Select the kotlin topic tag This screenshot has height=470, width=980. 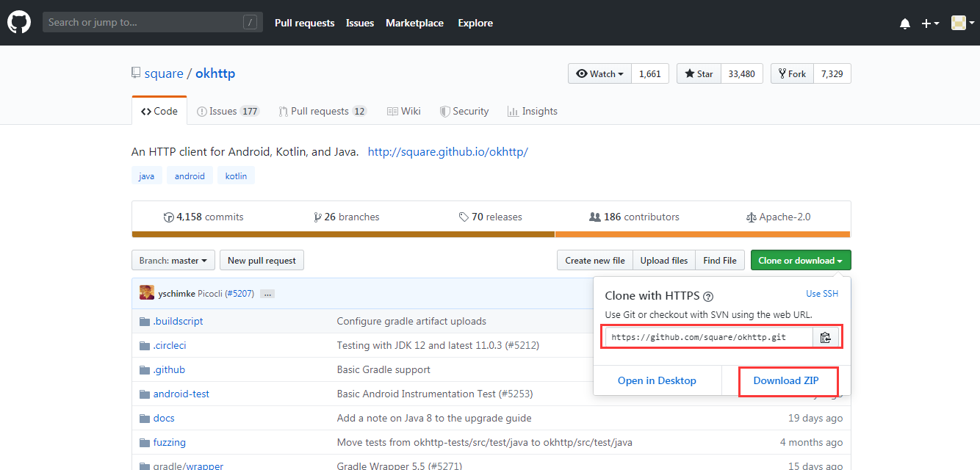(x=236, y=176)
